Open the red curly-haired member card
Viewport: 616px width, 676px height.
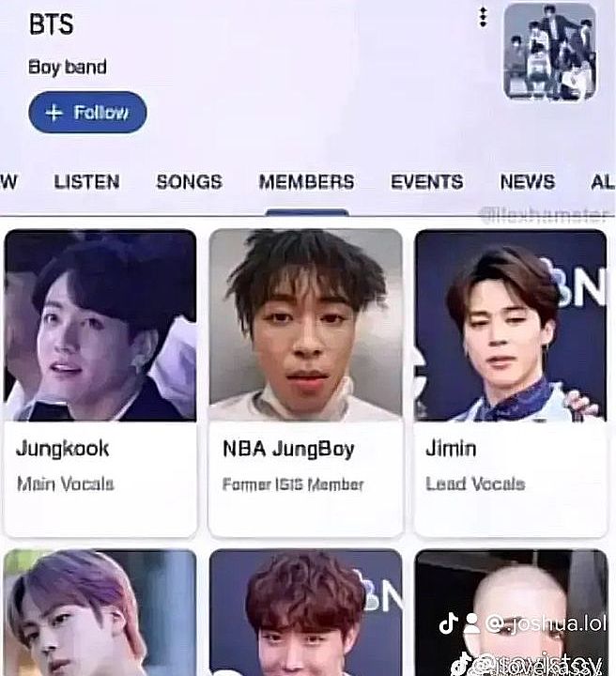tap(305, 612)
